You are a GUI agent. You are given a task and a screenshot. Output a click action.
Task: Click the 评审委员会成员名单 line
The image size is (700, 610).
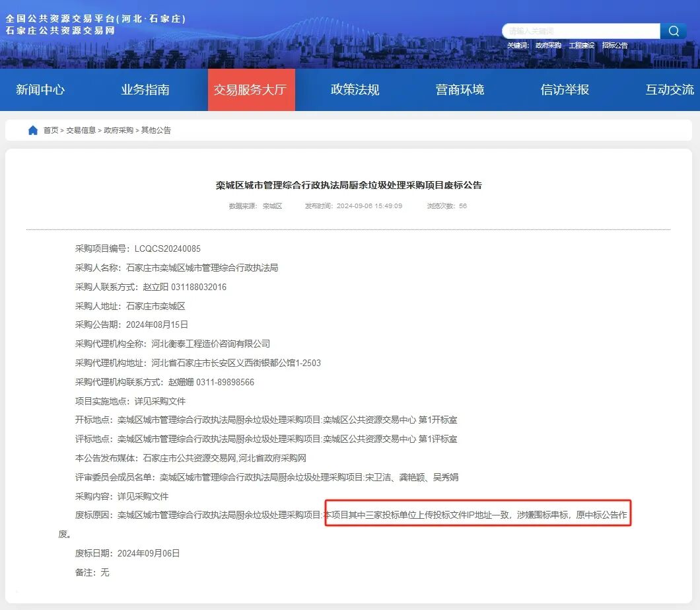pyautogui.click(x=267, y=477)
